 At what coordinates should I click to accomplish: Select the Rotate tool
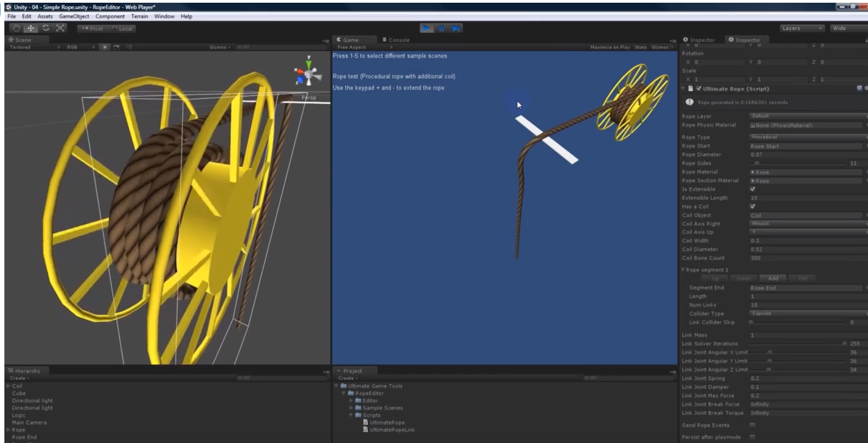point(46,28)
